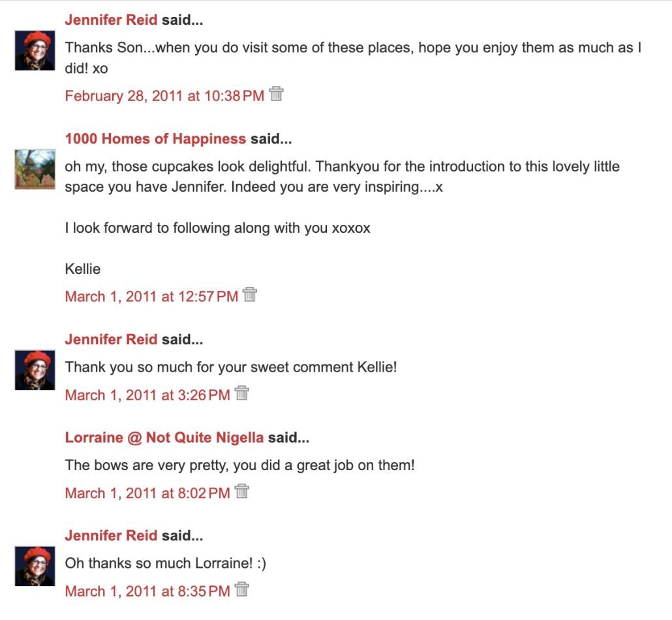Click Jennifer Reid's name above 'sweet comment Kellie'
Screen dimensions: 672x620
(x=111, y=340)
